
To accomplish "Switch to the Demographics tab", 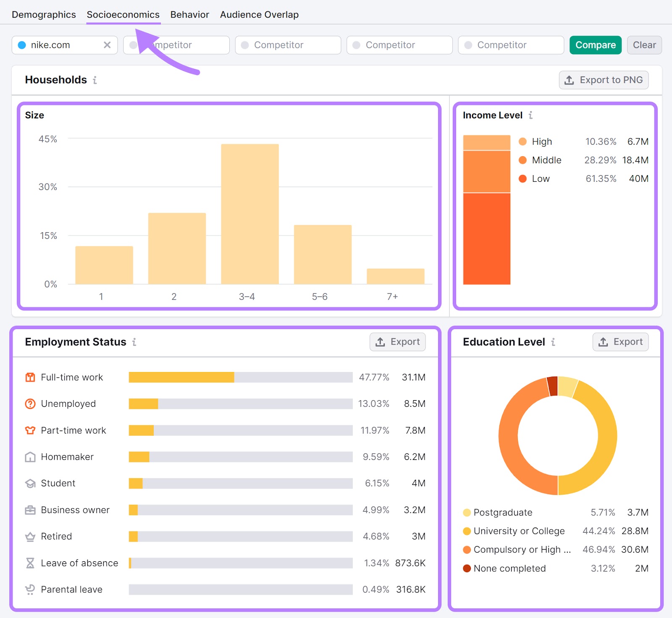I will coord(44,14).
